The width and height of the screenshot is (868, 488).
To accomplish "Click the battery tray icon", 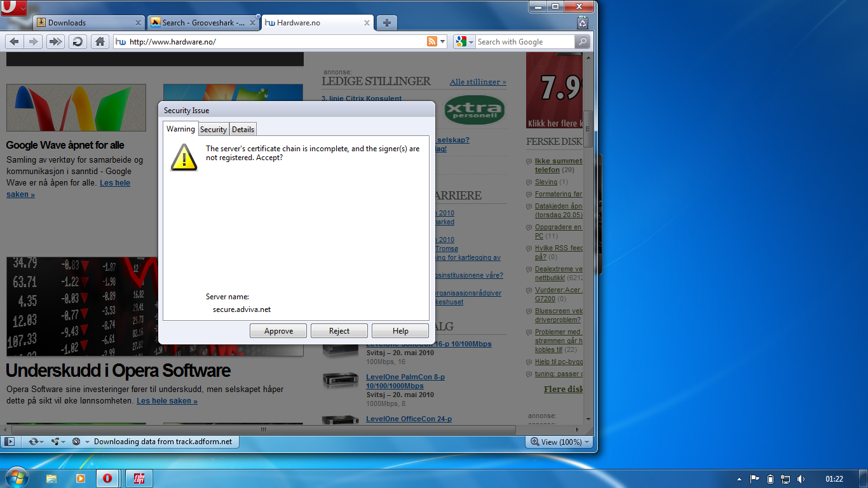I will click(x=770, y=479).
